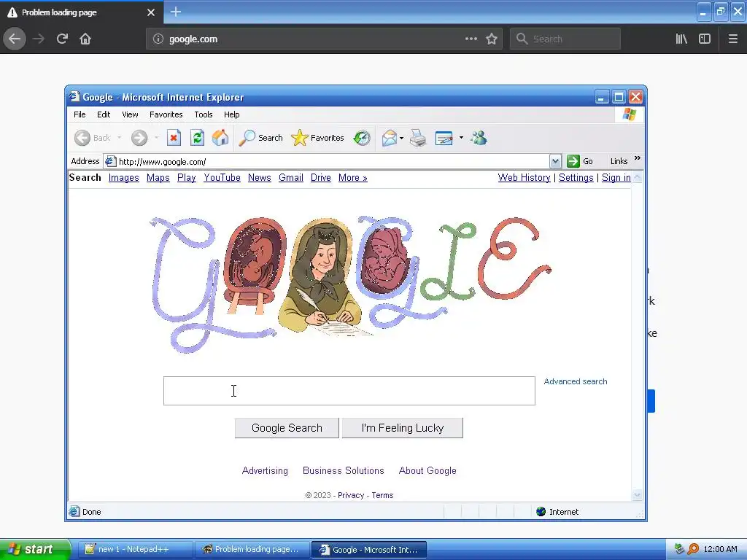
Task: Click the Sign in link
Action: (616, 178)
